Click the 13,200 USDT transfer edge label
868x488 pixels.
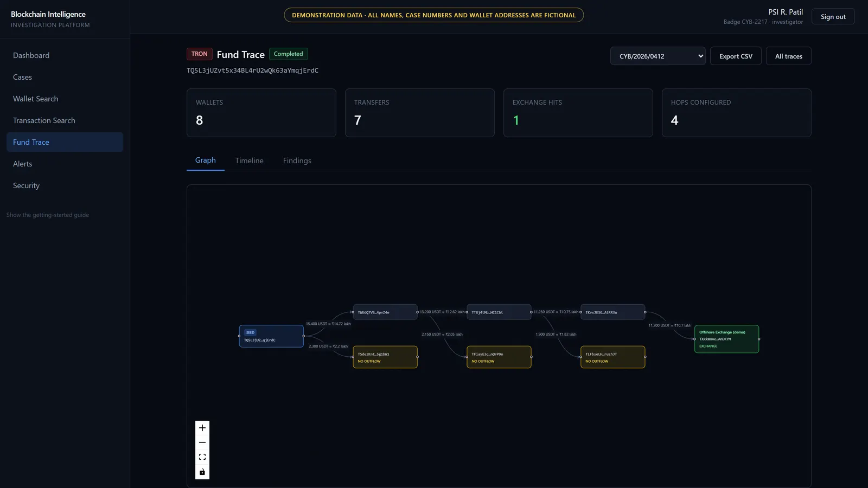442,312
